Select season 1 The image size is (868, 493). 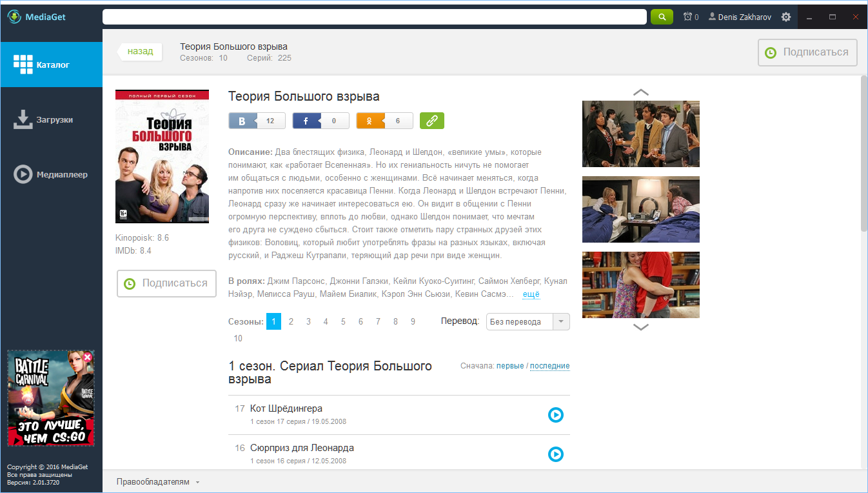(273, 321)
